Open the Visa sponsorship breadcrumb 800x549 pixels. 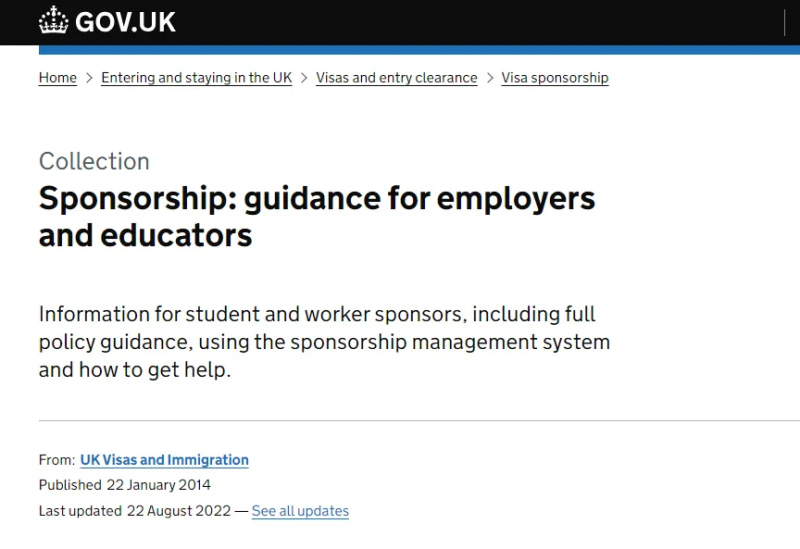(x=555, y=78)
